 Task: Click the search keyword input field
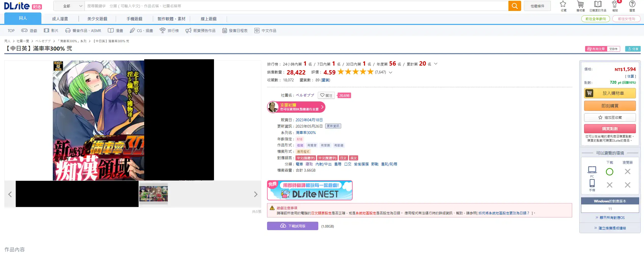point(296,6)
